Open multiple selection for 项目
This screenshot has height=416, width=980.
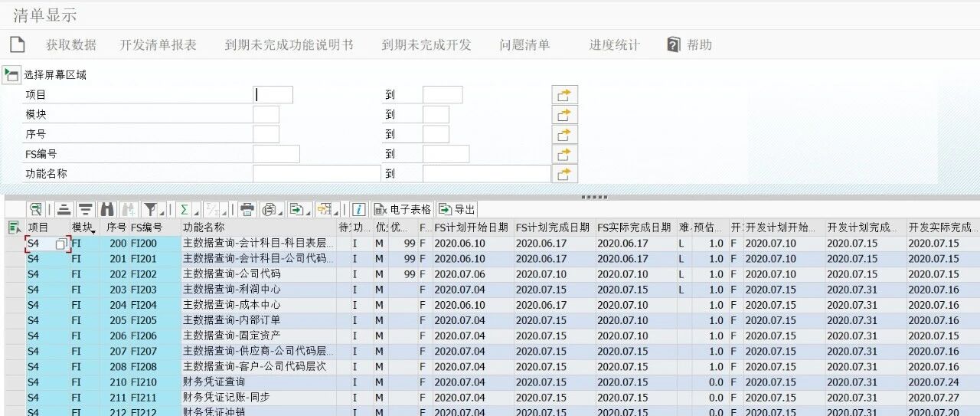564,95
